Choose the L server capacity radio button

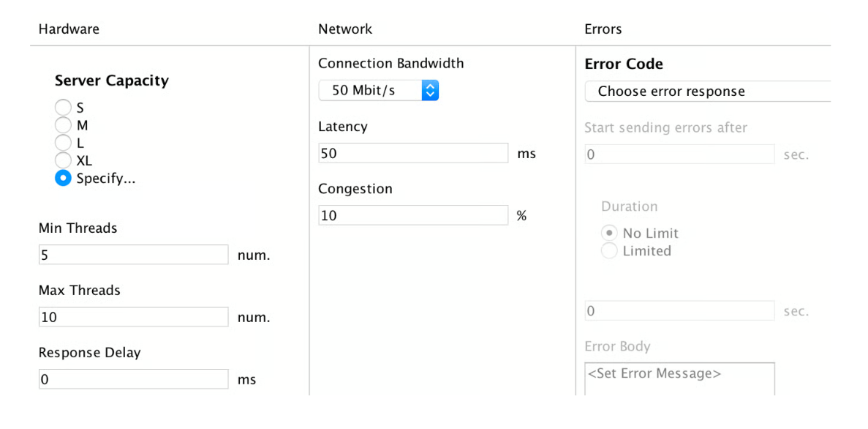(x=64, y=143)
